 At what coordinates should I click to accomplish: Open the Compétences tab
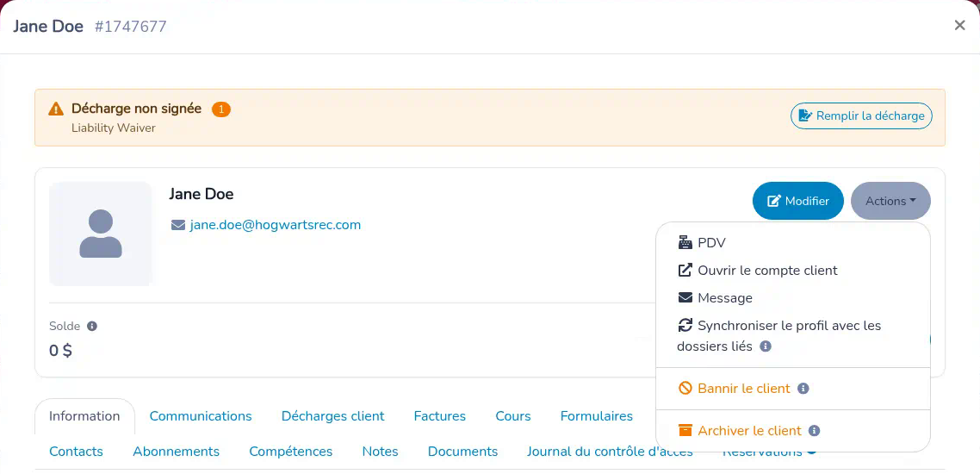coord(290,452)
